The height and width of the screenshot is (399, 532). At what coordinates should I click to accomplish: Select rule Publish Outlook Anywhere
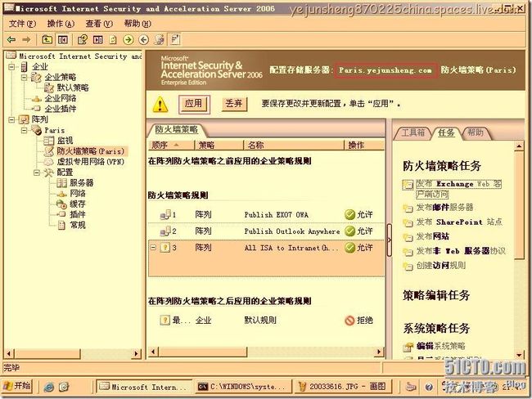pos(266,231)
